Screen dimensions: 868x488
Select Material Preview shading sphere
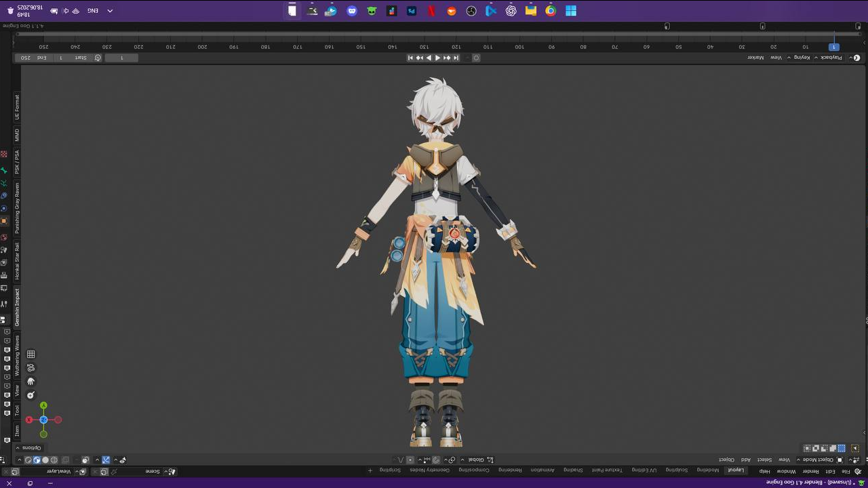37,460
